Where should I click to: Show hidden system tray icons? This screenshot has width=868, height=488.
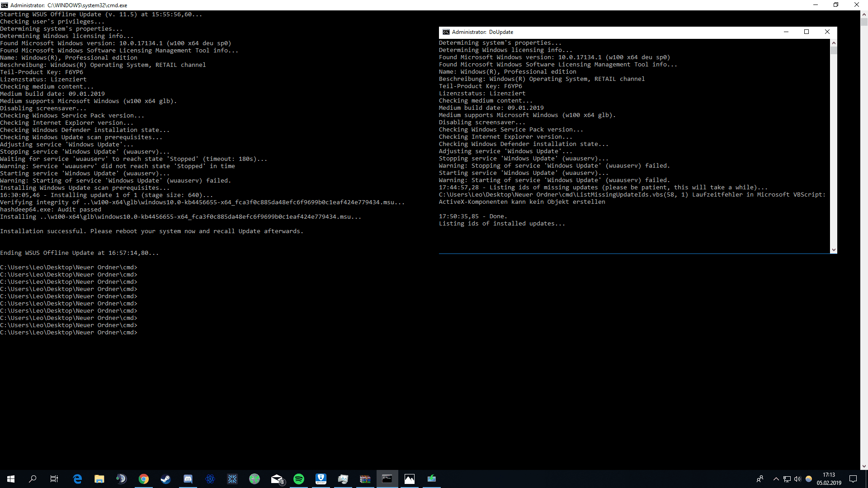click(x=776, y=479)
